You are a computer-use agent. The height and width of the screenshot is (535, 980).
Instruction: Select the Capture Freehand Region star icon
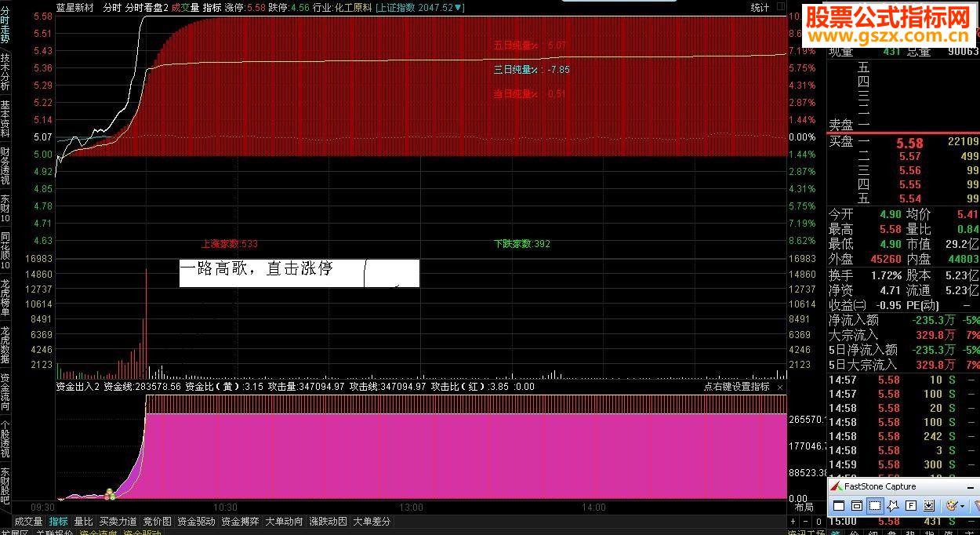click(893, 506)
